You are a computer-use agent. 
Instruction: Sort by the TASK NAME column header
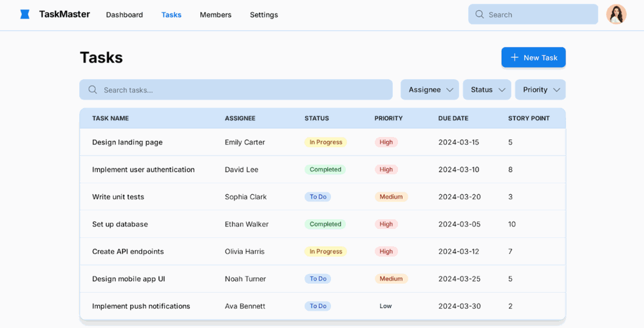[111, 118]
